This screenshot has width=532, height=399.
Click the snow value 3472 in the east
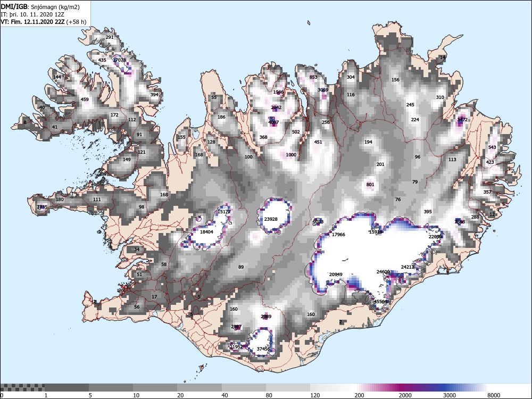coord(462,120)
